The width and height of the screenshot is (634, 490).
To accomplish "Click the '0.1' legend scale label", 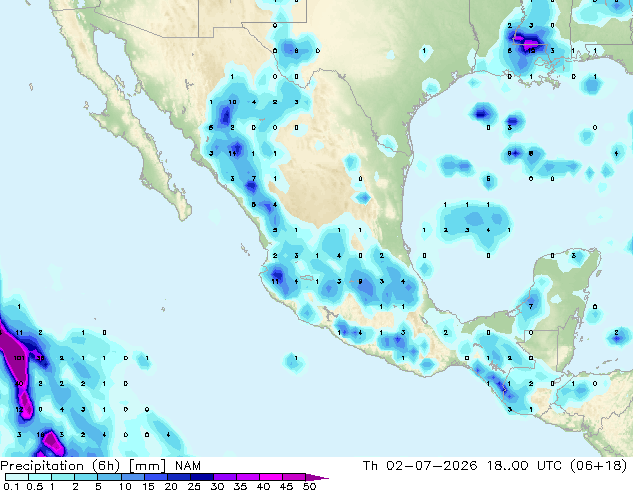I will pos(11,486).
